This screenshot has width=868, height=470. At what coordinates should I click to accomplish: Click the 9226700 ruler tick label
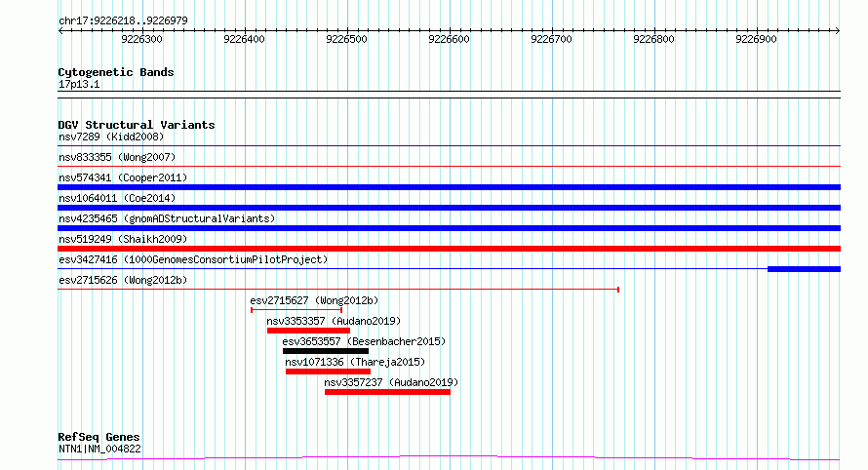pyautogui.click(x=551, y=39)
